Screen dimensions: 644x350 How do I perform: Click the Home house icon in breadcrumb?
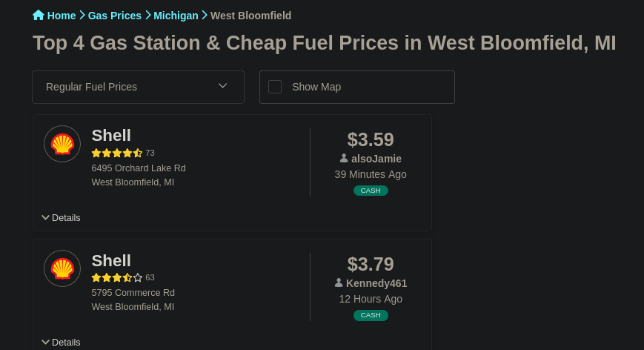[x=39, y=15]
